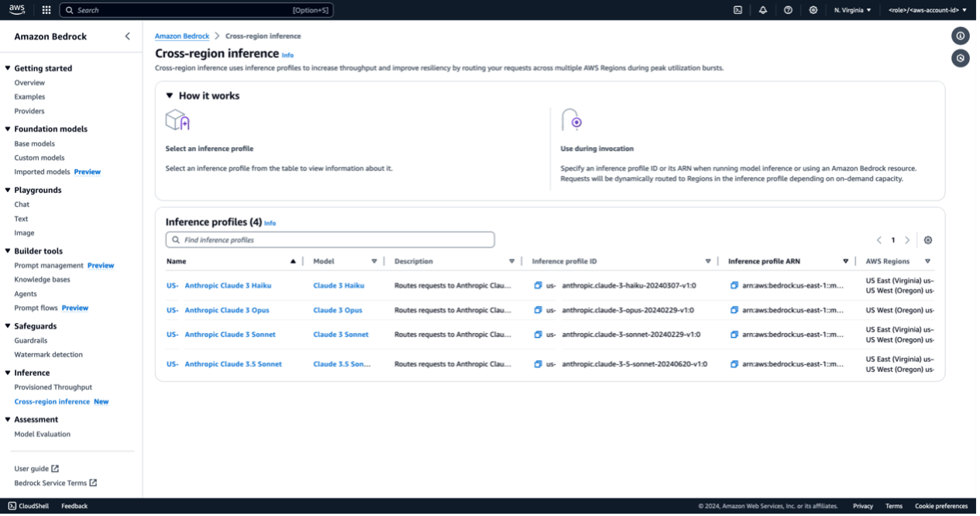This screenshot has height=516, width=980.
Task: Collapse the Builder tools sidebar group
Action: (7, 251)
